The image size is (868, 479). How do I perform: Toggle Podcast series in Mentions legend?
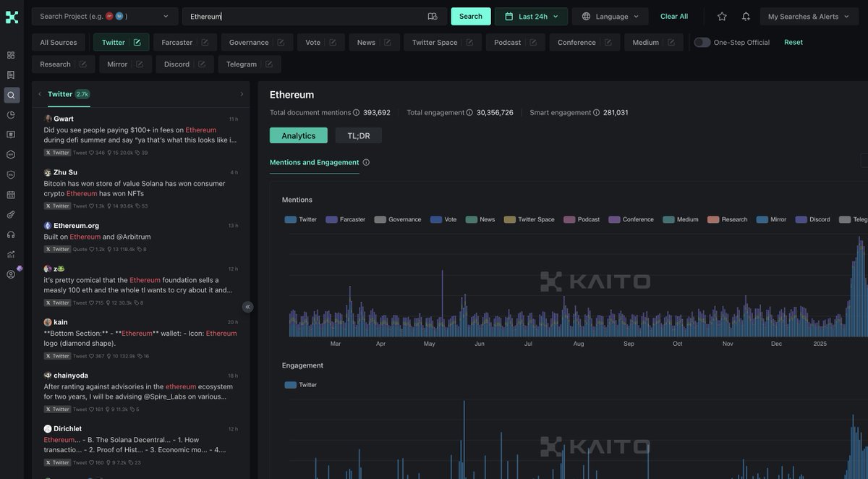(582, 219)
